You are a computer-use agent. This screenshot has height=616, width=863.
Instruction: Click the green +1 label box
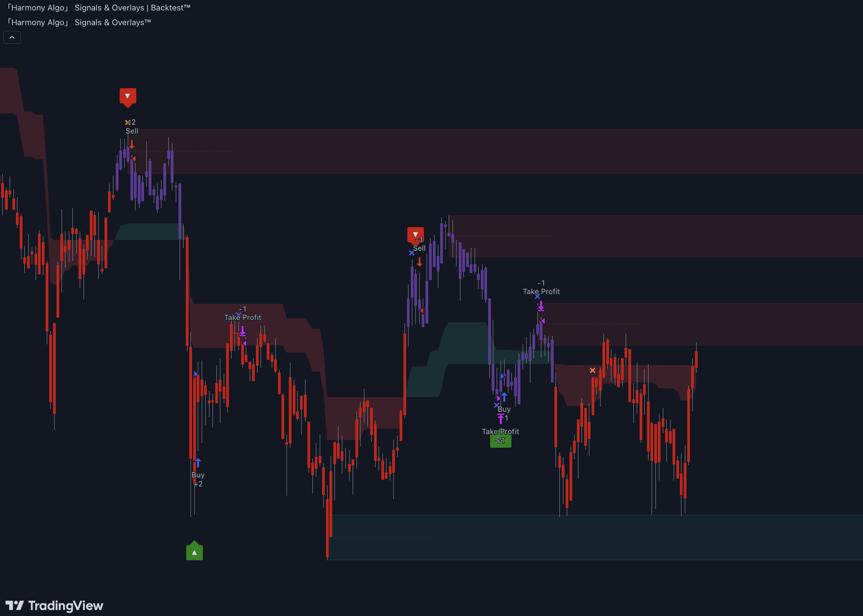(501, 441)
